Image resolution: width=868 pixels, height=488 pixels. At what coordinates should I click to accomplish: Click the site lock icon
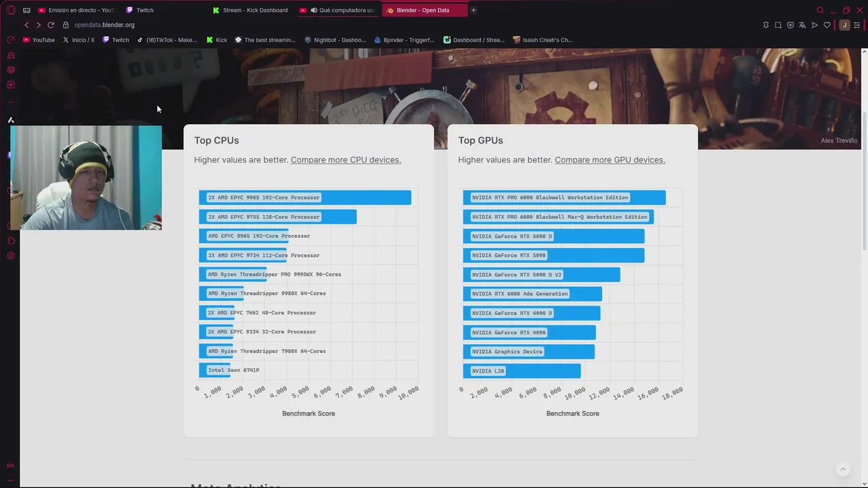tap(66, 25)
